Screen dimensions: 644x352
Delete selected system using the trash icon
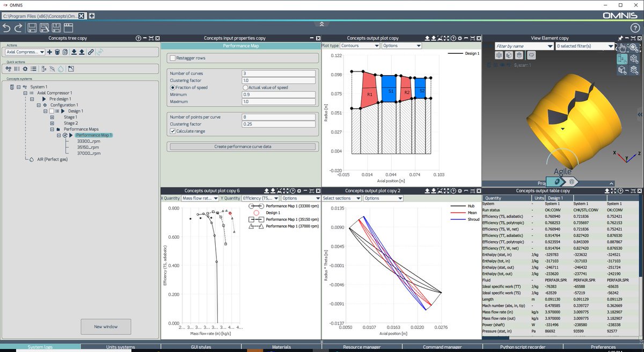[57, 52]
